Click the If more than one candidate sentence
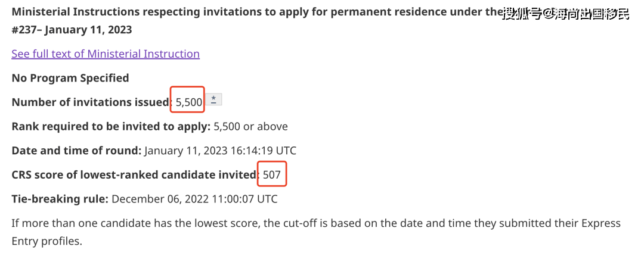Viewport: 644px width, 256px height. click(316, 224)
